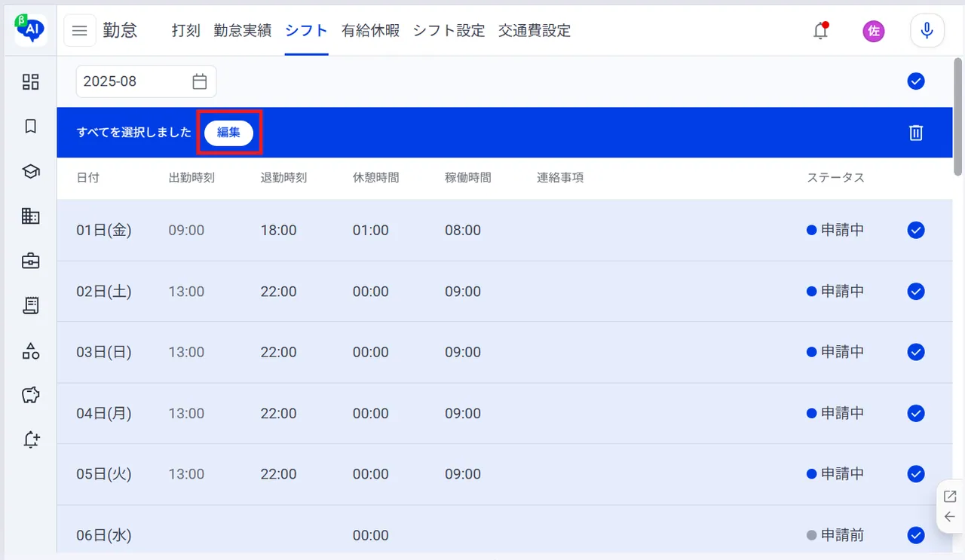Delete selected shifts with trash icon
This screenshot has width=965, height=560.
click(x=916, y=133)
